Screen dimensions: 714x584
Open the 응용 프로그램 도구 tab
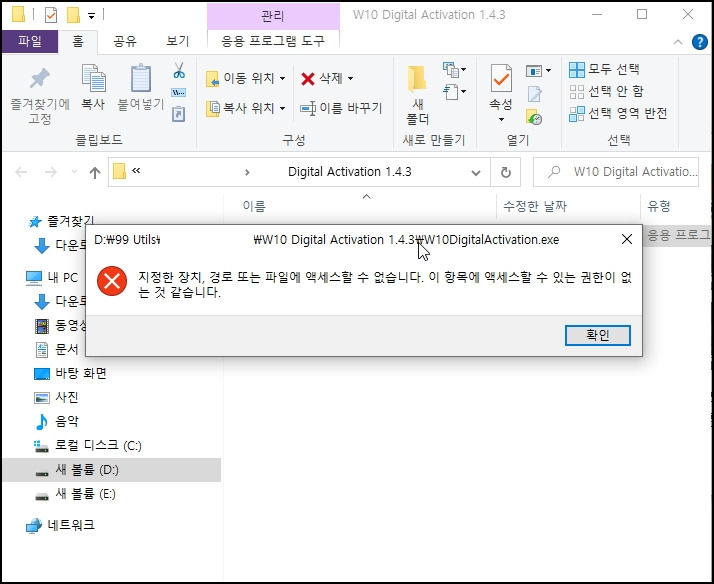[273, 41]
